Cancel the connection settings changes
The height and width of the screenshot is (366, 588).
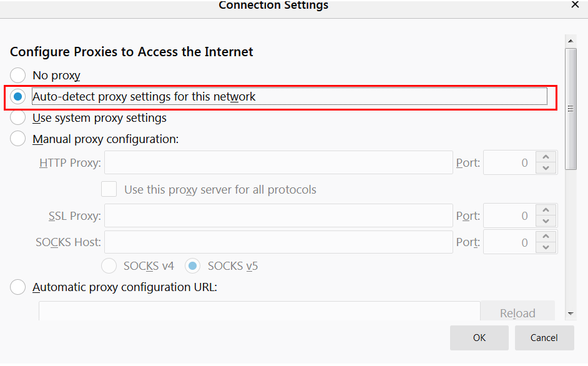tap(544, 338)
